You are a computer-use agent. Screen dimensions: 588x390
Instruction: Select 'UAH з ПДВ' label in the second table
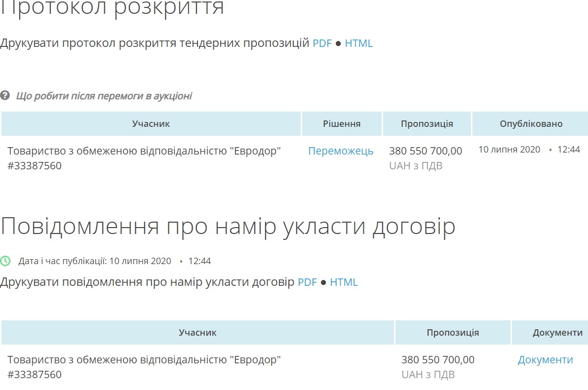click(x=428, y=375)
